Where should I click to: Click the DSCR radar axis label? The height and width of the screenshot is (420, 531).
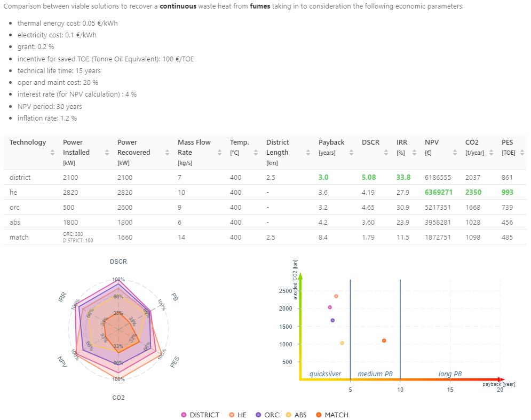click(x=118, y=261)
